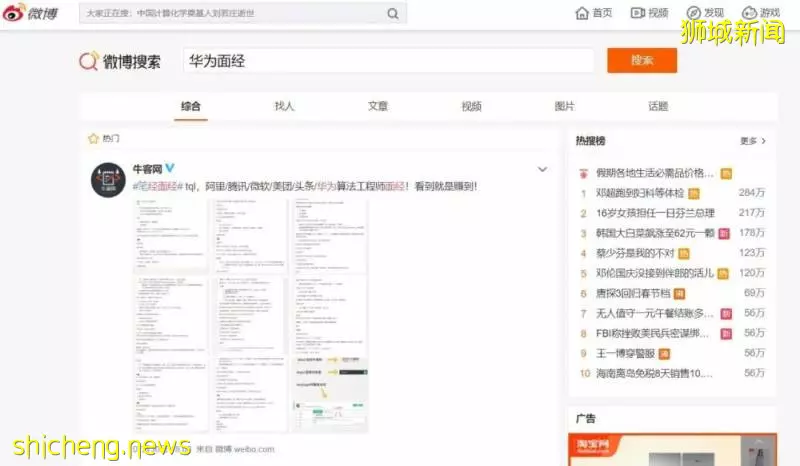Viewport: 800px width, 466px height.
Task: Open the 游戏 games icon
Action: click(749, 13)
